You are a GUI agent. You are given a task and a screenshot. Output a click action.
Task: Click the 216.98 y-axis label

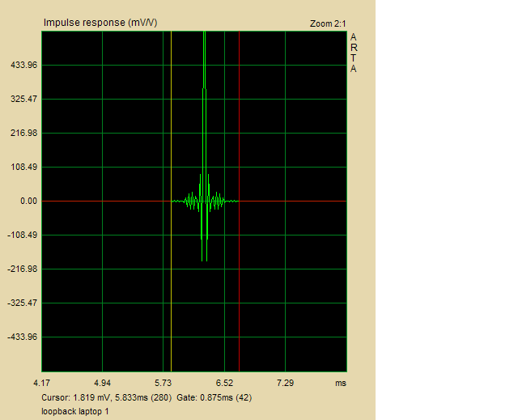(x=24, y=133)
